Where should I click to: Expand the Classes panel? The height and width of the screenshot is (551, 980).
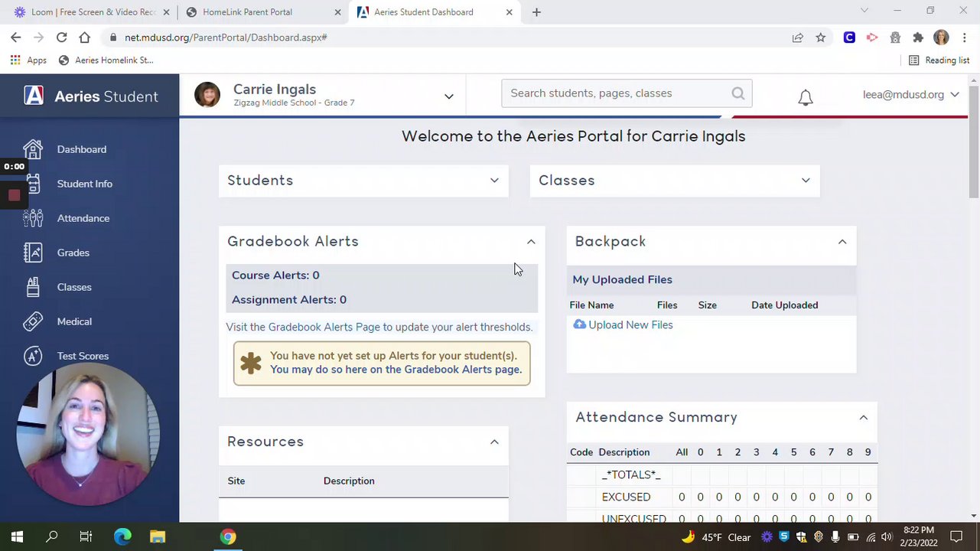click(x=806, y=181)
